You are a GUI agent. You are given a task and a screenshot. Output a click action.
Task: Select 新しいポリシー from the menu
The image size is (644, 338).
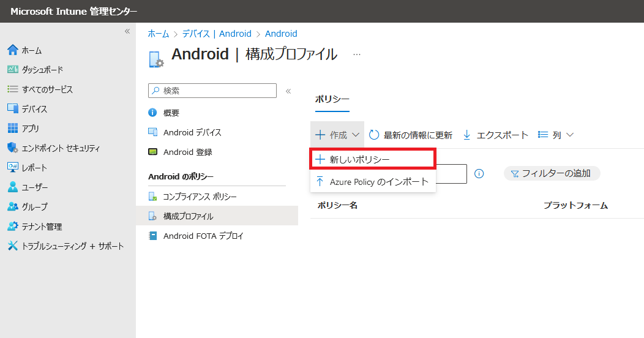pos(373,159)
